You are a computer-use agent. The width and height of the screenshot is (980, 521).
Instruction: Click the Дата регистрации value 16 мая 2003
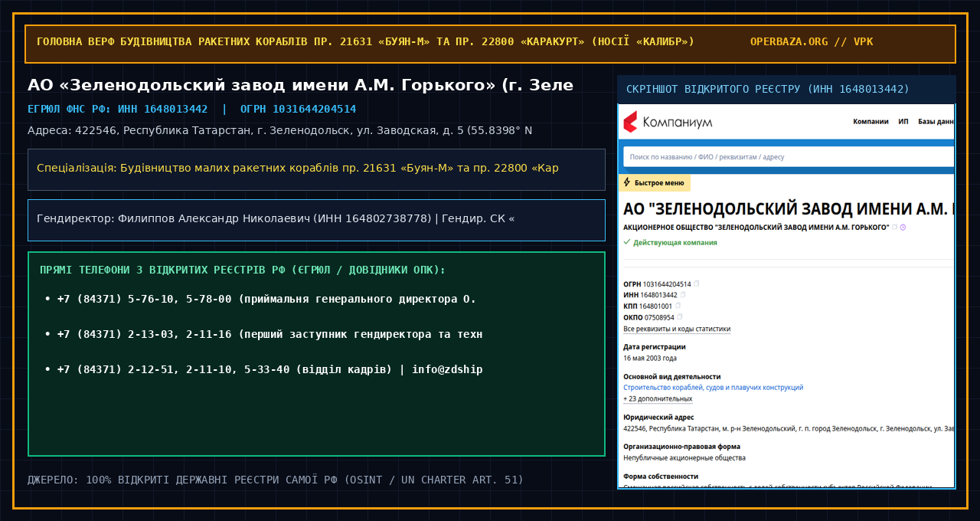click(650, 358)
